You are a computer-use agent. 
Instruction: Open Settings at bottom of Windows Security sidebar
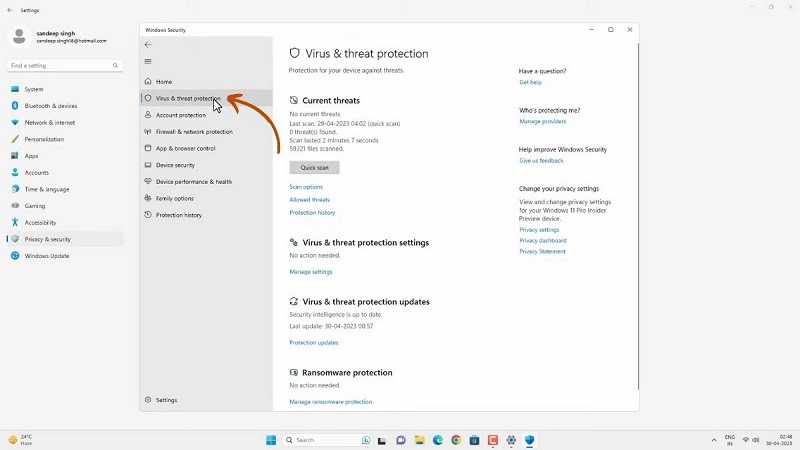point(207,400)
